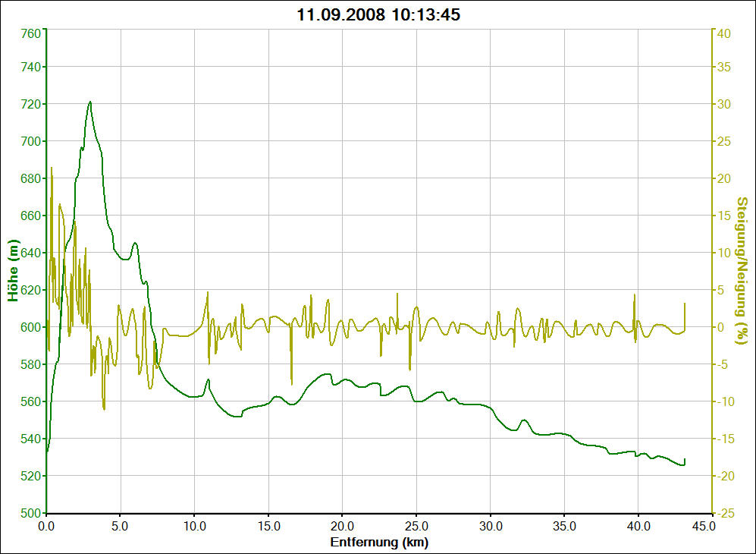Screen dimensions: 756x554
Task: Select the 25.0 distance axis label
Action: coord(416,526)
